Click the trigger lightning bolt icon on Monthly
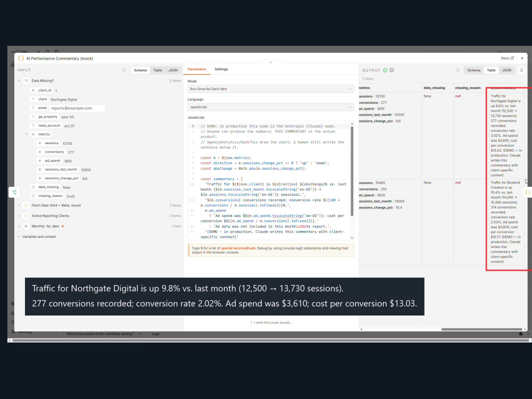This screenshot has height=399, width=532. (63, 226)
